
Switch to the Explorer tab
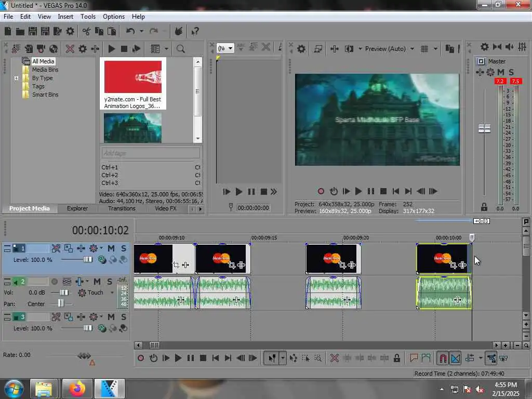pyautogui.click(x=77, y=208)
